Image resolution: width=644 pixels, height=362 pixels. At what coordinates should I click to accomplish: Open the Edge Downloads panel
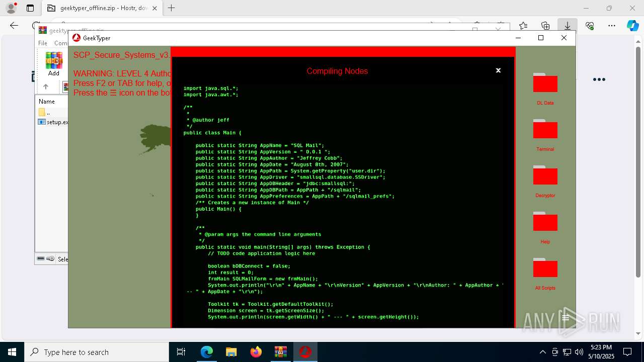(x=568, y=26)
